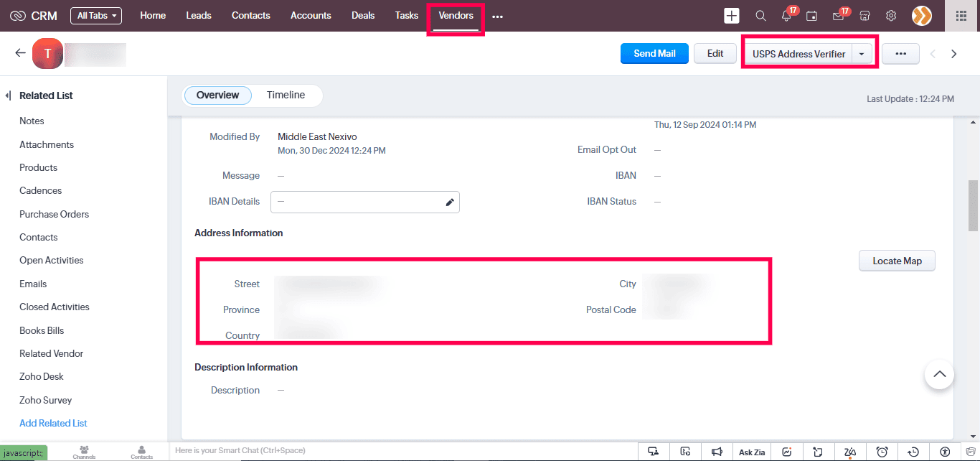This screenshot has height=461, width=980.
Task: Click the screen share icon in bottom bar
Action: coord(653,452)
